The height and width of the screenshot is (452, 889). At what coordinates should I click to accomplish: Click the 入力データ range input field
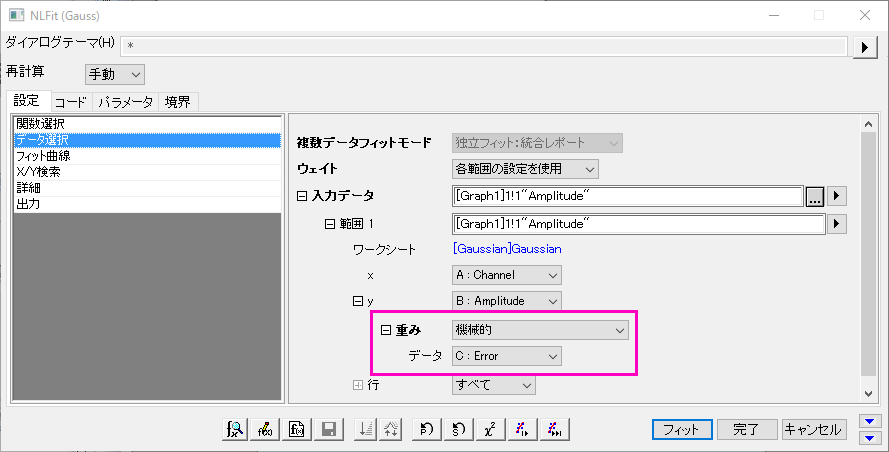(x=628, y=196)
